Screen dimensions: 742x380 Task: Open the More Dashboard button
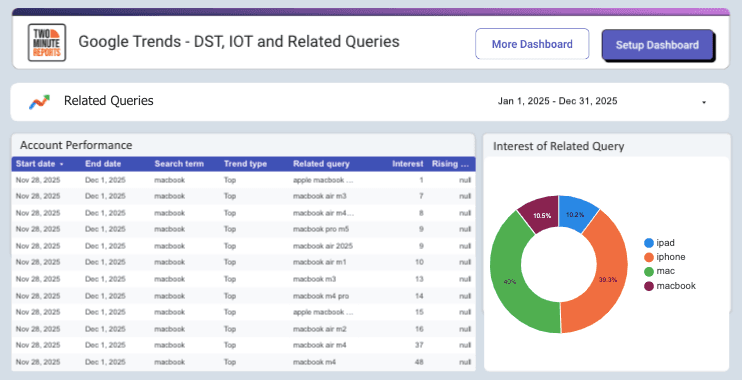click(x=532, y=44)
